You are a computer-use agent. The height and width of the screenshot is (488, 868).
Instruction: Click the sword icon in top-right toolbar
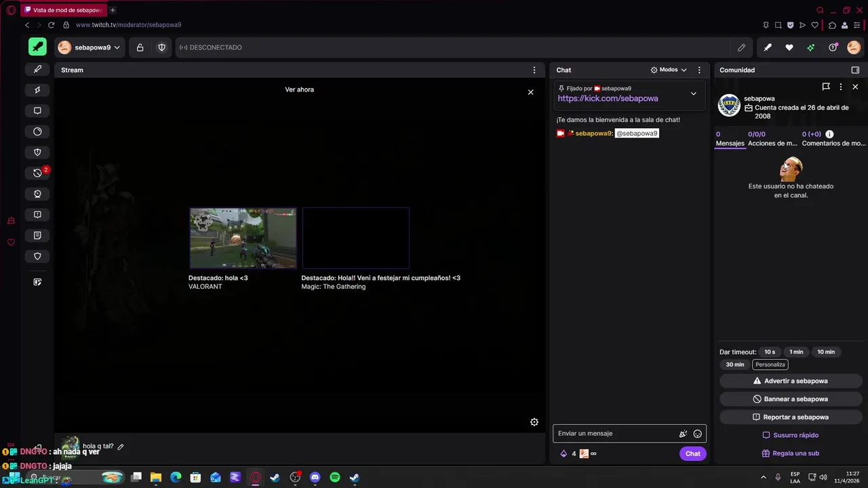(768, 47)
